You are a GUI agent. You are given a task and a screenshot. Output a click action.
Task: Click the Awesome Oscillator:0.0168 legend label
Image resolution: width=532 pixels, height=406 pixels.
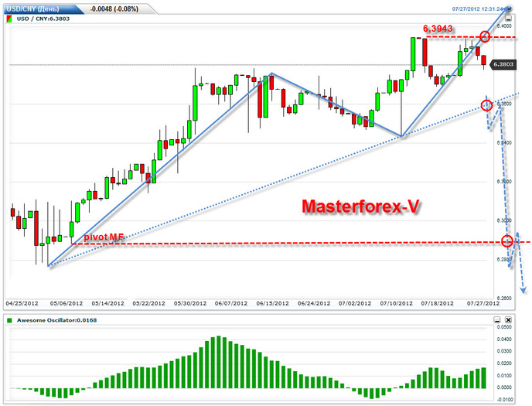[56, 320]
